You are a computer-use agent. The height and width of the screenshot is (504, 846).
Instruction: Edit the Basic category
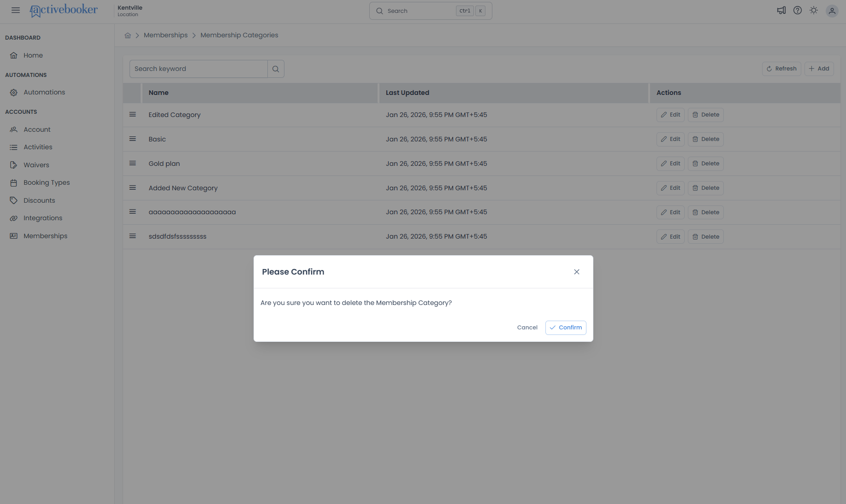point(670,139)
